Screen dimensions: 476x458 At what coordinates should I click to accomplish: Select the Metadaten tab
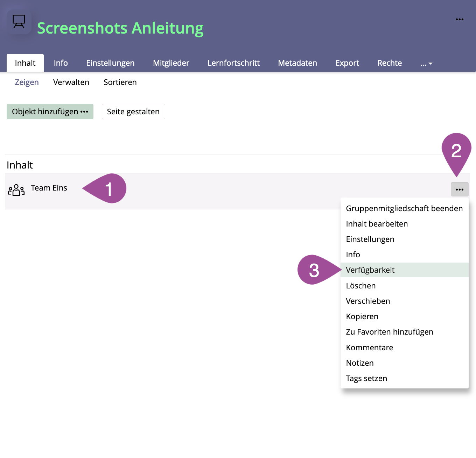pos(297,63)
